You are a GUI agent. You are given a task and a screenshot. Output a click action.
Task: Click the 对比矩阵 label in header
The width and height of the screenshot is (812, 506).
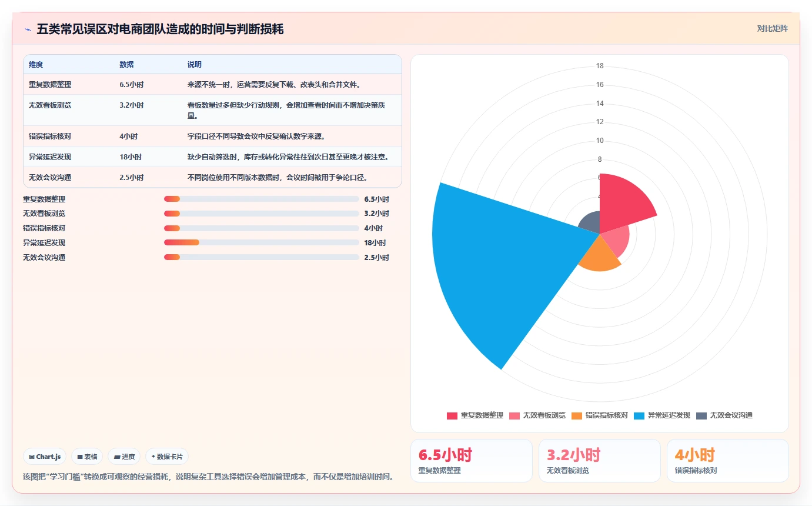(772, 28)
